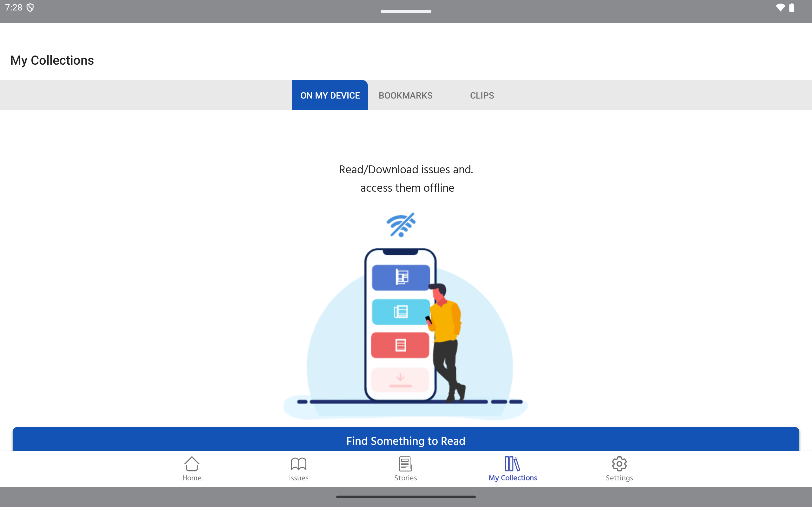This screenshot has width=812, height=507.
Task: Tap the Settings label in the bottom bar
Action: [619, 478]
